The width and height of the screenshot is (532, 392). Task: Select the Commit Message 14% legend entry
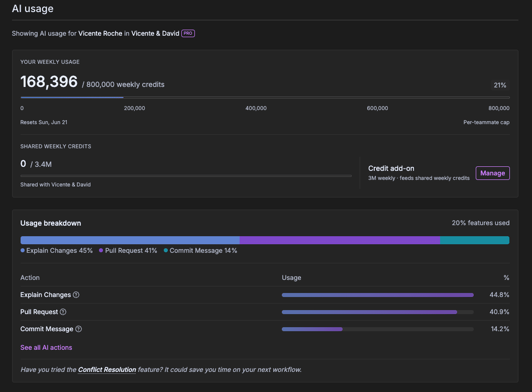[x=200, y=250]
